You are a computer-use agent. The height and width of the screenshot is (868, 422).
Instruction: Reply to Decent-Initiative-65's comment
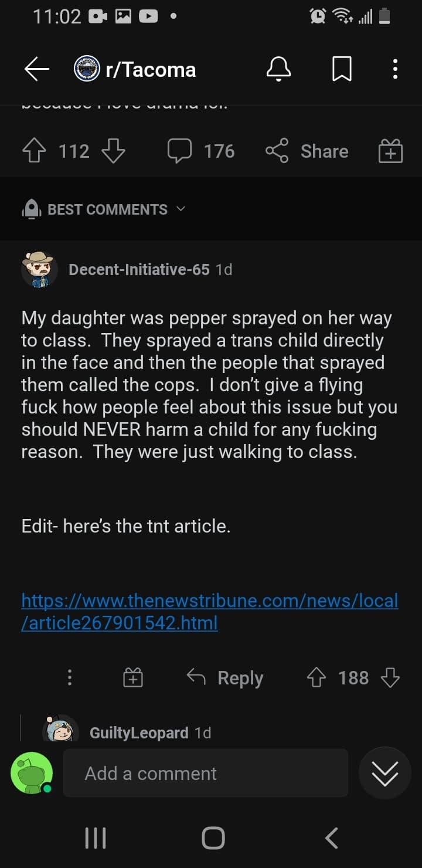[x=225, y=678]
